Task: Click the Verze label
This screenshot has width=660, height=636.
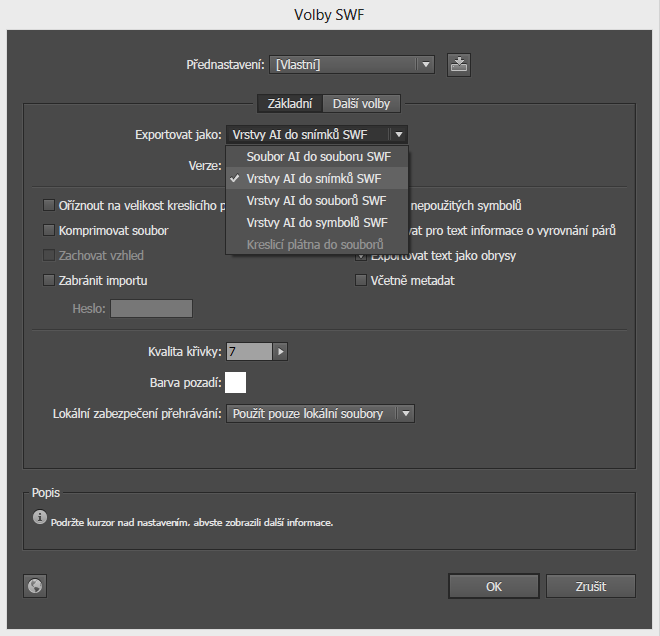Action: click(205, 166)
